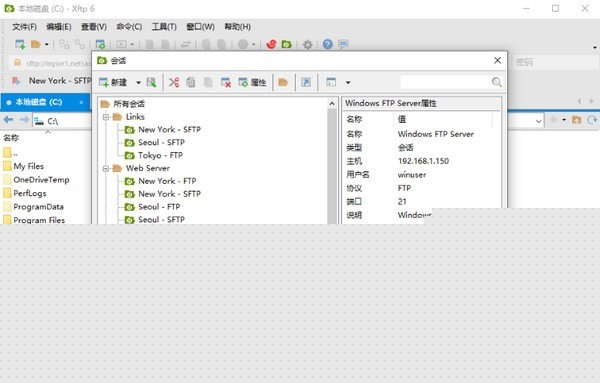Click the Copy icon in sessions dialog
The image size is (600, 383).
point(191,82)
